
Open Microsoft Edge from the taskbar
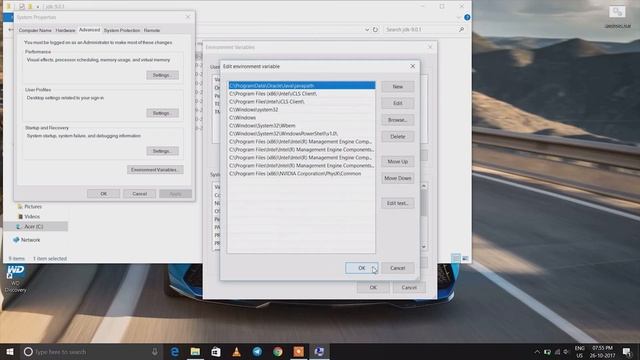[x=175, y=351]
